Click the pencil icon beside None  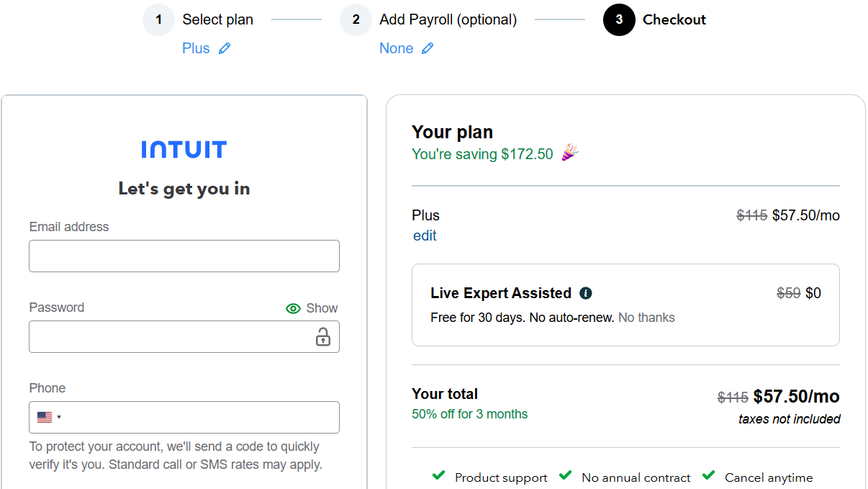pyautogui.click(x=428, y=48)
